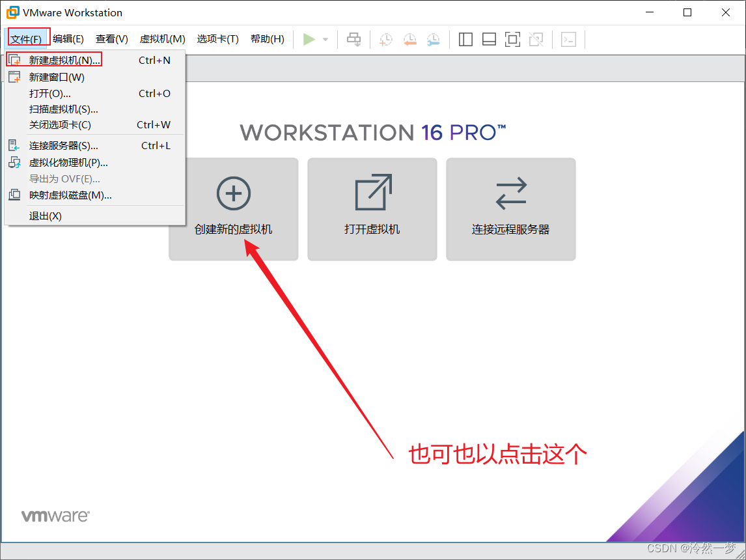Close the VMware Workstation window

pyautogui.click(x=726, y=12)
